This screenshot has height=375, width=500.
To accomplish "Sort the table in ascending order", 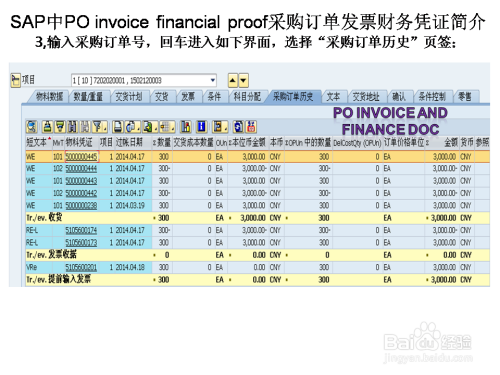I will (x=47, y=127).
